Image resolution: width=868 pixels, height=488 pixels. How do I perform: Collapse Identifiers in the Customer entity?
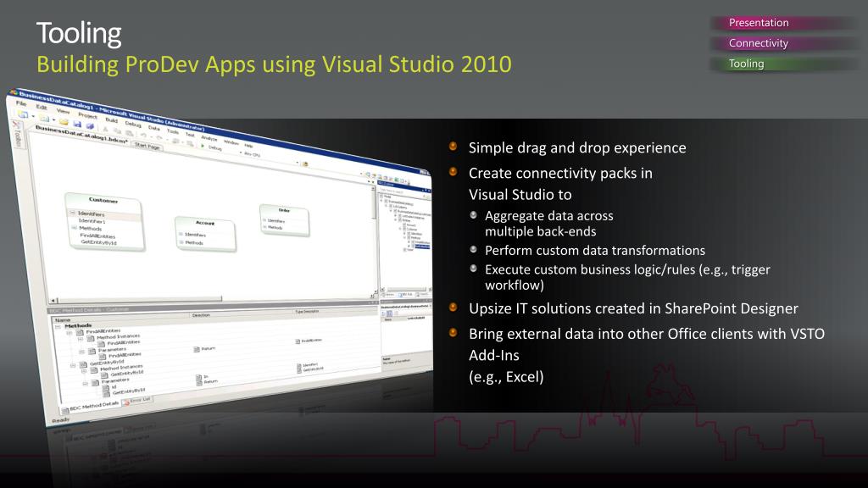(73, 213)
